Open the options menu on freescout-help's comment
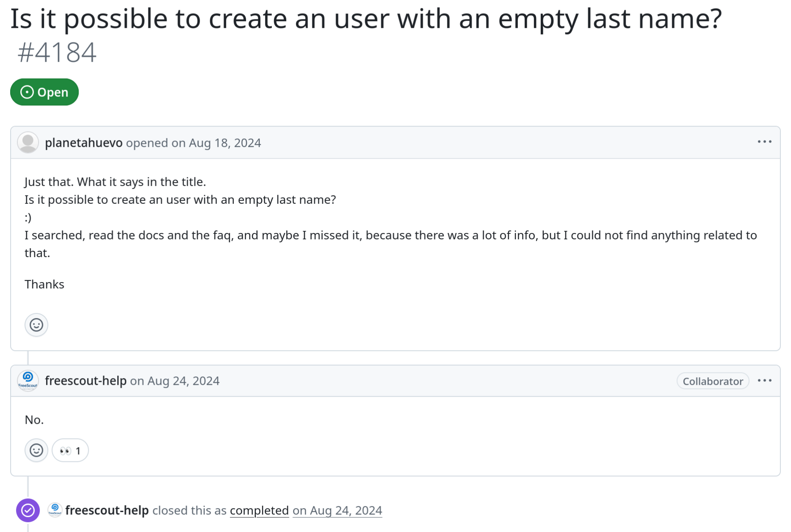 tap(764, 381)
